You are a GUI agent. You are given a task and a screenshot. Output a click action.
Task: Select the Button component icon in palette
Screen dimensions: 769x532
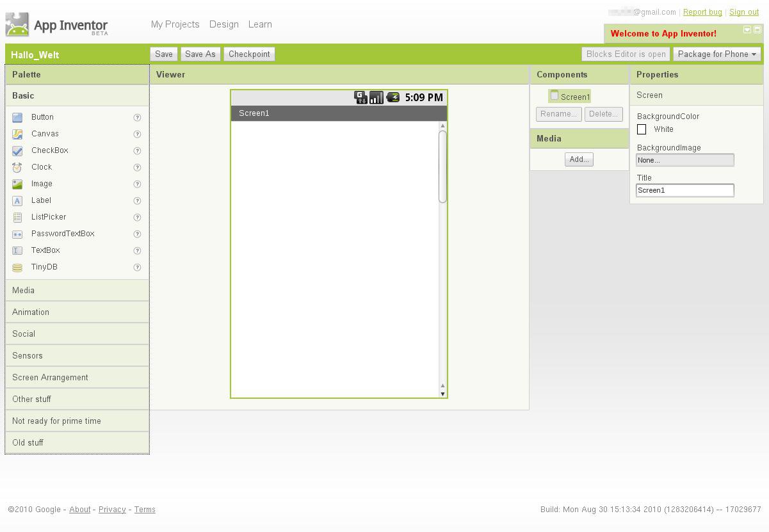coord(17,117)
